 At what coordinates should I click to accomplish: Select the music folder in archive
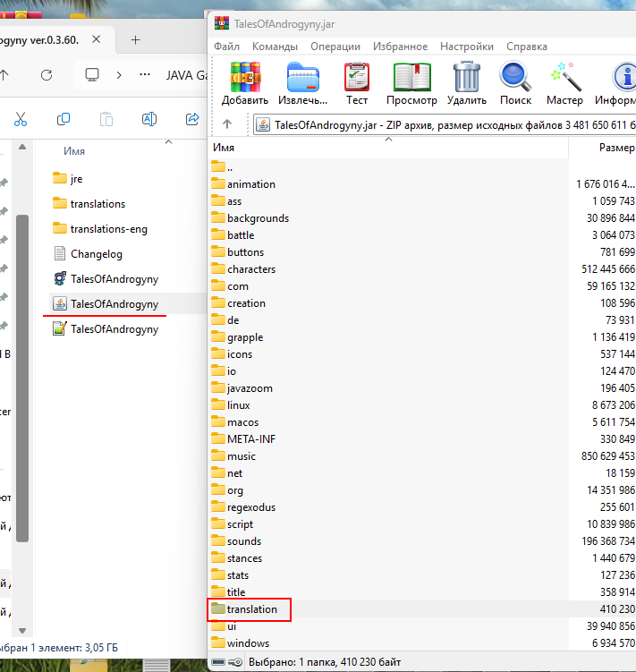(233, 456)
